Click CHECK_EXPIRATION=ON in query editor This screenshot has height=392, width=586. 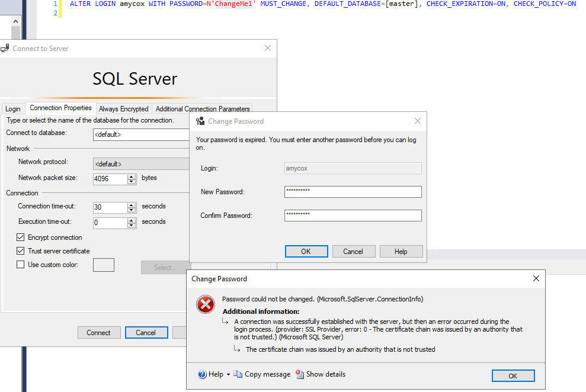466,4
